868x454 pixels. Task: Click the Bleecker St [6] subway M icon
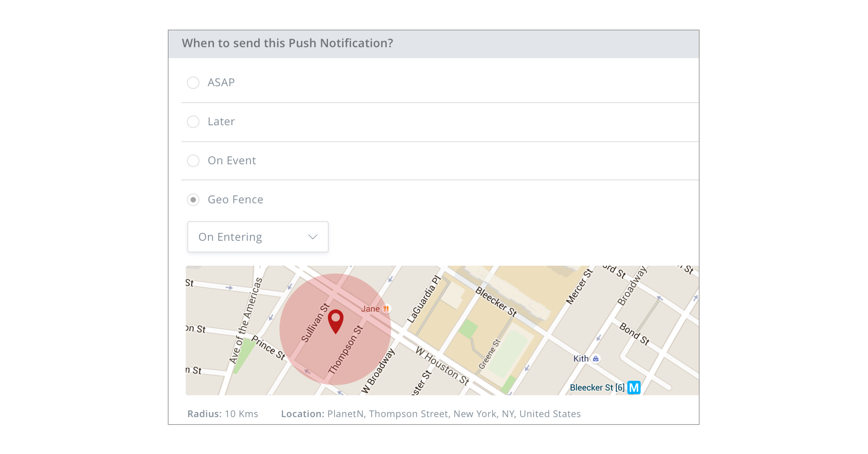coord(634,387)
